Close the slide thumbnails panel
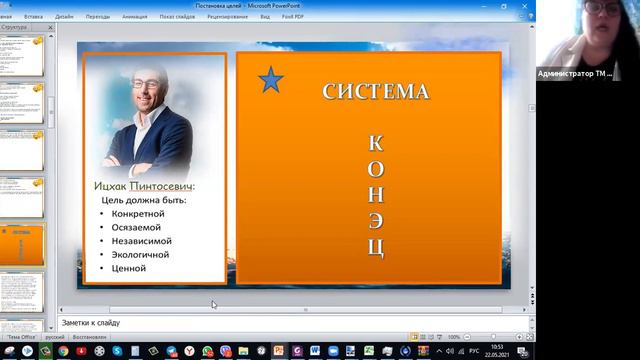The image size is (640, 360). point(51,27)
